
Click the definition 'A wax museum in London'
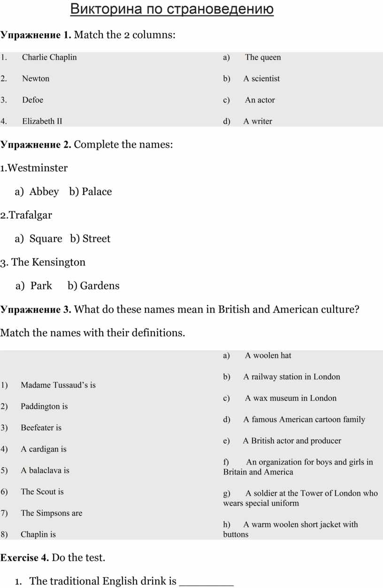click(x=291, y=398)
